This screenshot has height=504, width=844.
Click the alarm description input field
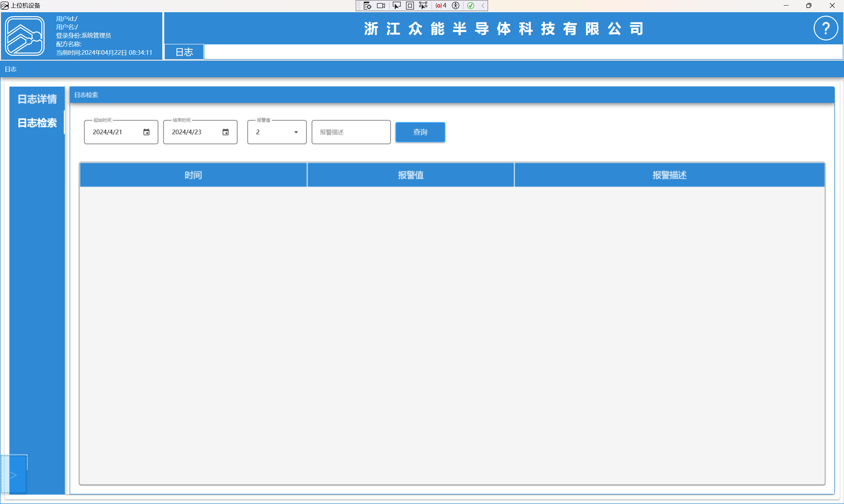tap(351, 132)
